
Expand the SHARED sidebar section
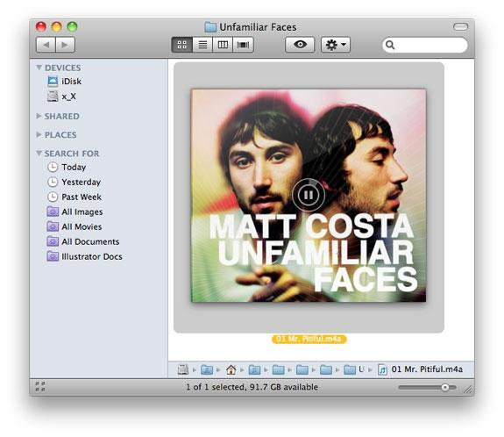39,116
